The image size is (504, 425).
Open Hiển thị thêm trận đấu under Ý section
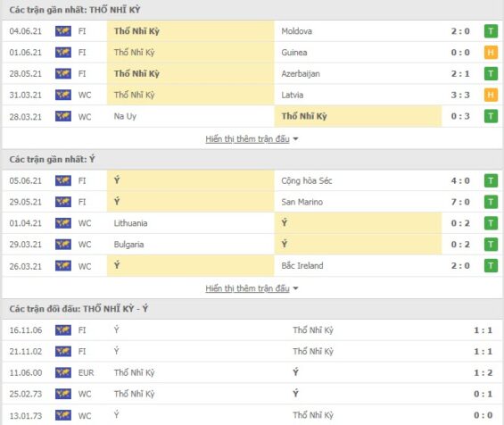247,288
